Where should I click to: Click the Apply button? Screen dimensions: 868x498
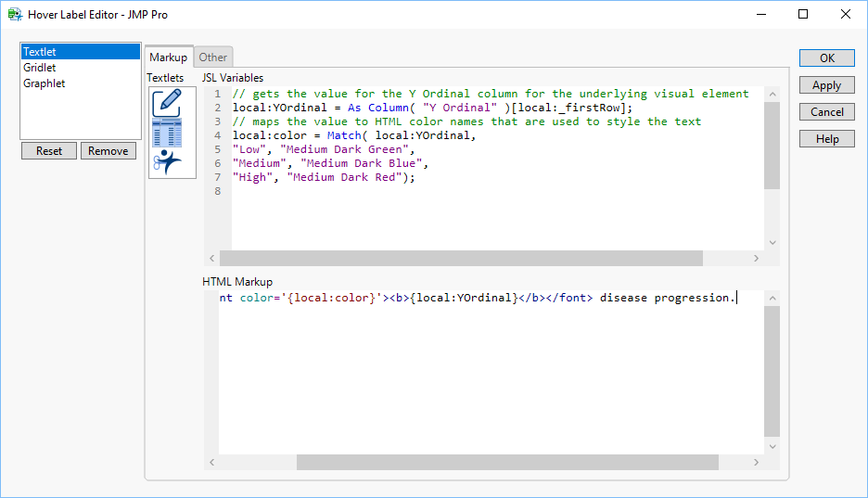pos(826,85)
